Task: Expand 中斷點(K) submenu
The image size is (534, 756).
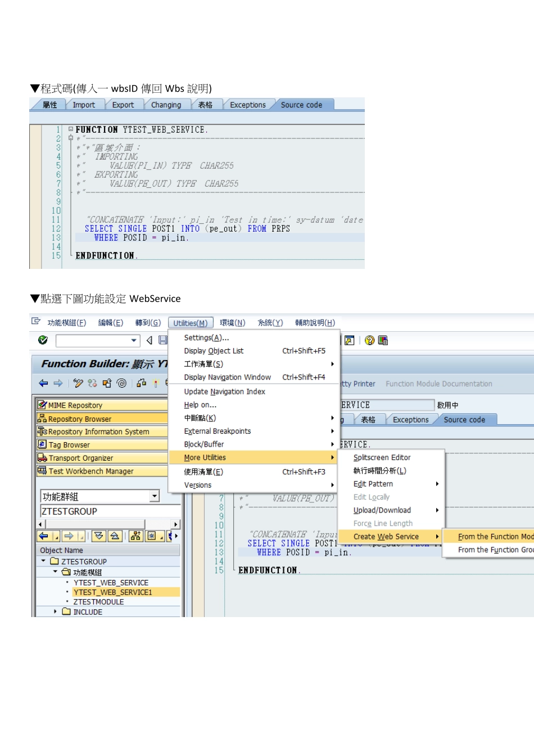Action: 254,418
